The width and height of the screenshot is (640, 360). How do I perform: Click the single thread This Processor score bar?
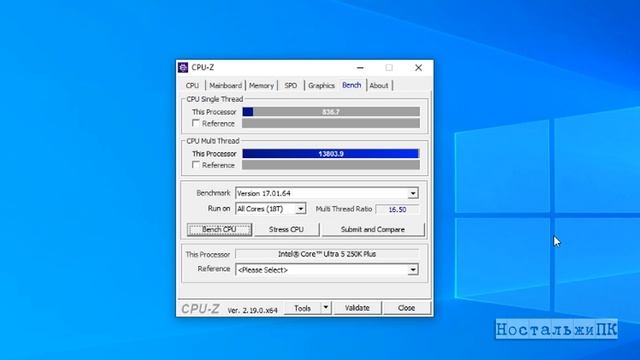coord(331,111)
